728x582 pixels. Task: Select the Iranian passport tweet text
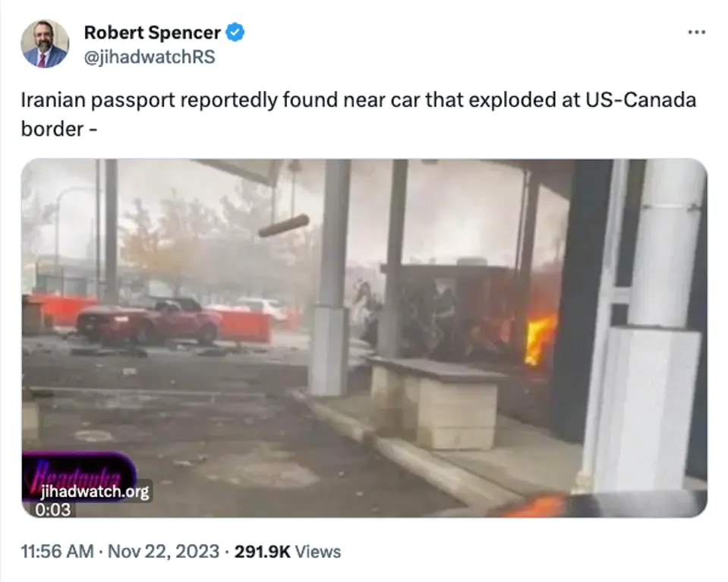358,114
